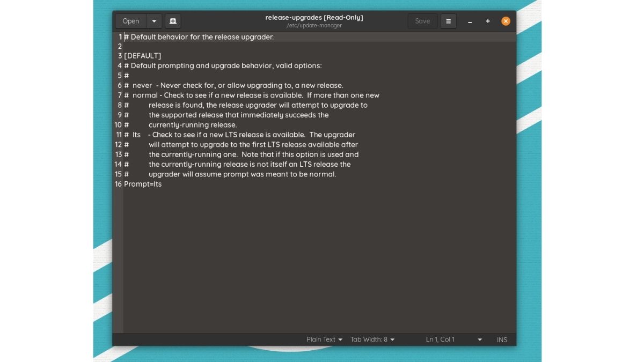
Task: Open the Ln 1, Col 1 position dropdown
Action: click(454, 339)
